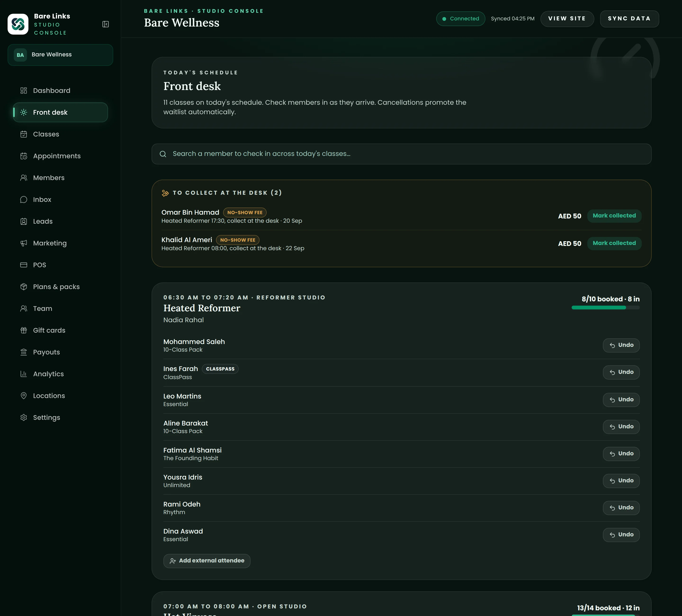Click the Marketing megaphone icon
The height and width of the screenshot is (616, 682).
[24, 243]
